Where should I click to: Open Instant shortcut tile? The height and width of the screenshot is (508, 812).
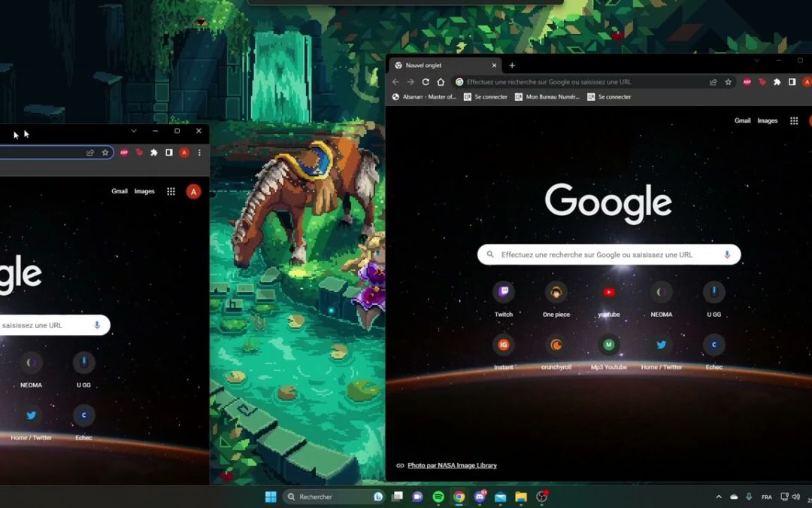pyautogui.click(x=503, y=352)
